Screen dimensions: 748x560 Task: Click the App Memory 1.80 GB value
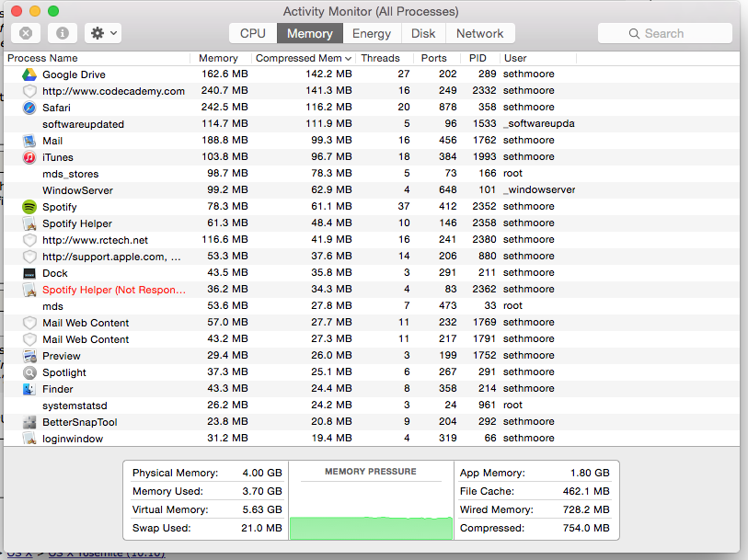pos(590,473)
